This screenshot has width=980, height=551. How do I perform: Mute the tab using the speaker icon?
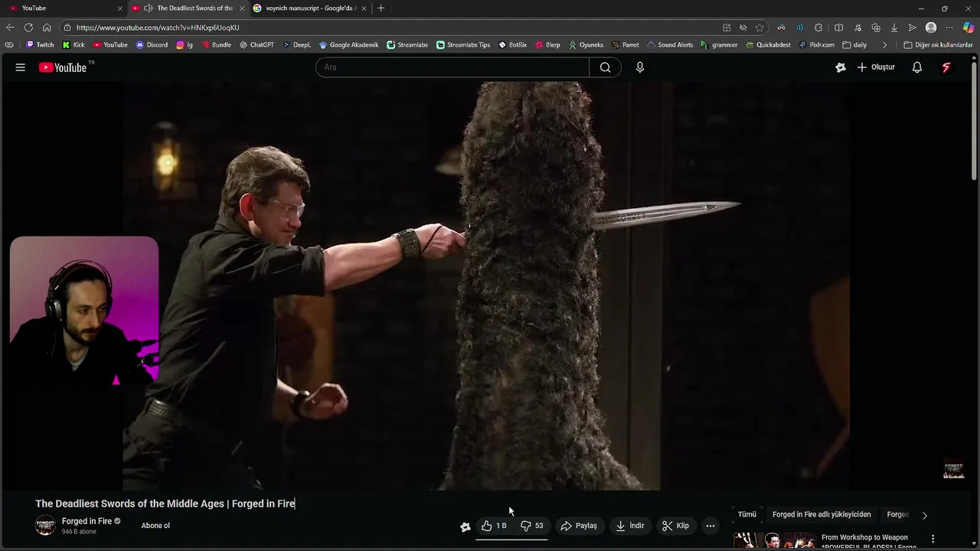(x=148, y=8)
